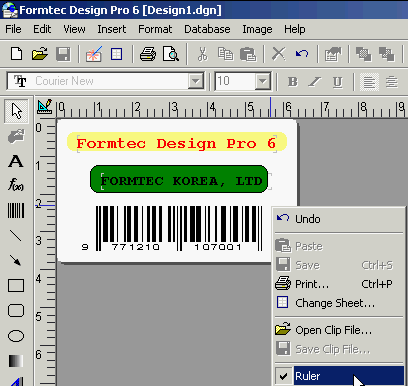The width and height of the screenshot is (408, 386).
Task: Select the arrow pointer tool
Action: click(x=16, y=111)
